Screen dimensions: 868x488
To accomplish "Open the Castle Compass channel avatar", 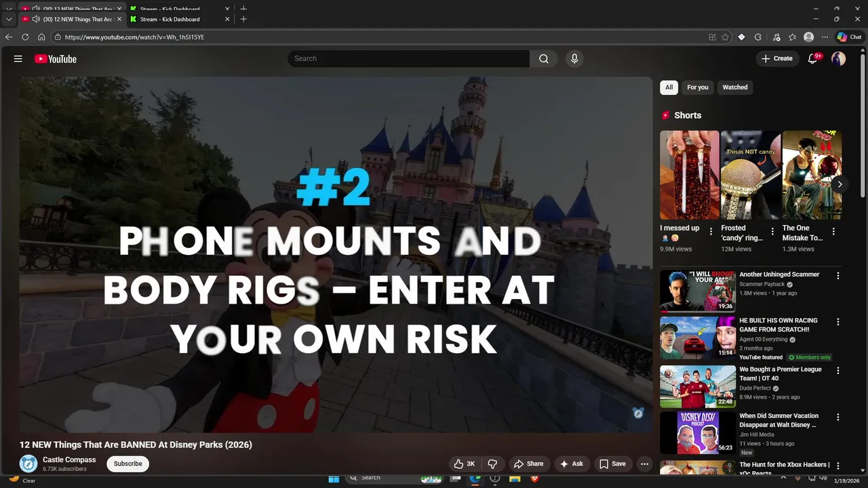I will [28, 464].
